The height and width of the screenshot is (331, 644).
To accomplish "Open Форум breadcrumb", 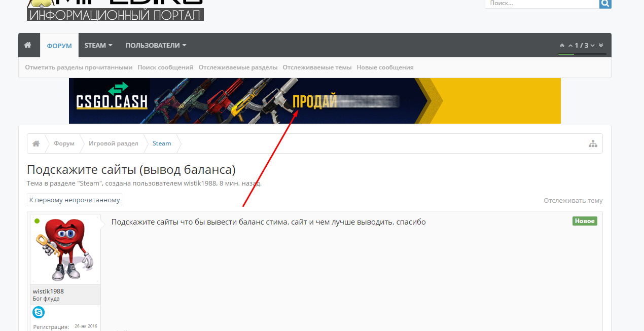I will pos(64,143).
